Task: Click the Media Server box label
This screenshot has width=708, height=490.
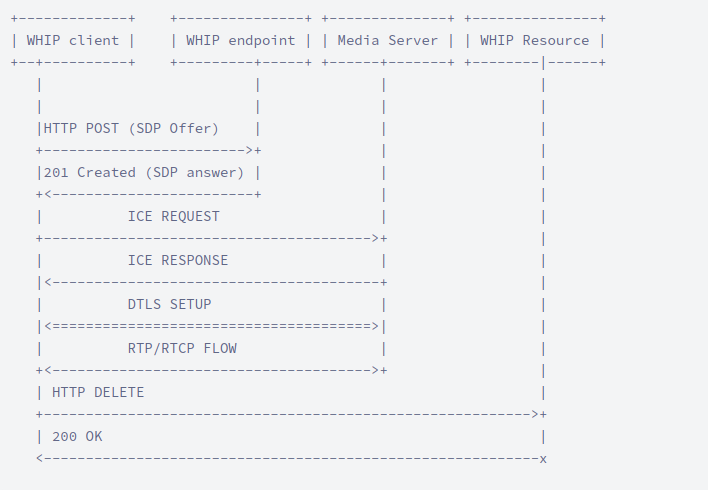Action: [387, 41]
